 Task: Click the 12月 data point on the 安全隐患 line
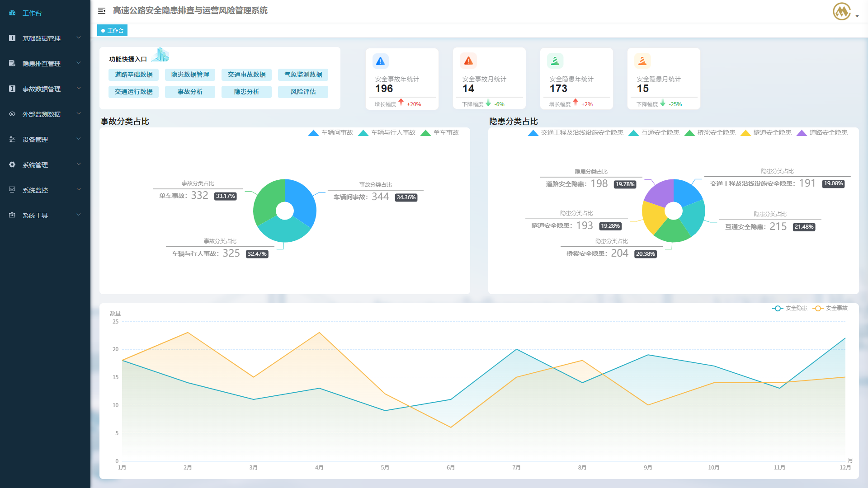(x=845, y=338)
